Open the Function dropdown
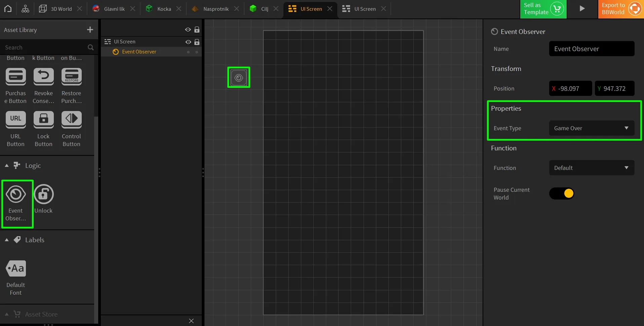This screenshot has height=326, width=644. click(x=592, y=168)
